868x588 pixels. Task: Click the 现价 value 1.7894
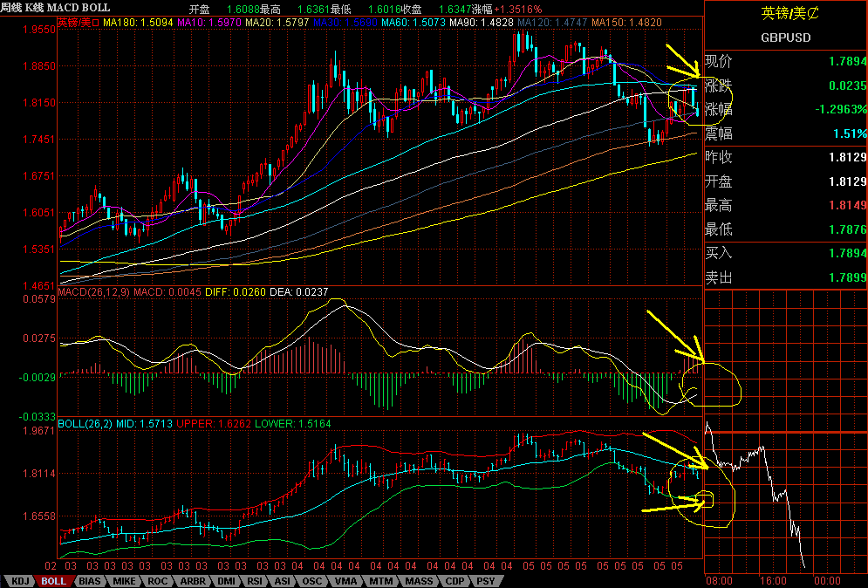(848, 61)
